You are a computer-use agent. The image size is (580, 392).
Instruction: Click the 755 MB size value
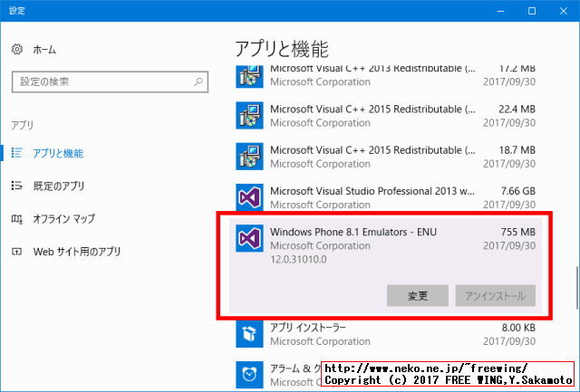click(517, 232)
